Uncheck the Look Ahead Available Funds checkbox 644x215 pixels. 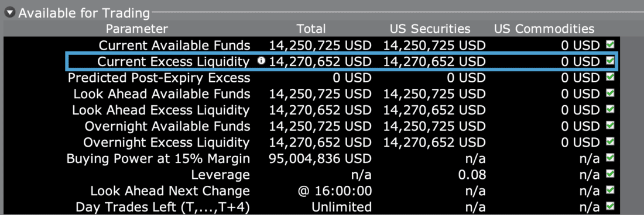(x=610, y=93)
